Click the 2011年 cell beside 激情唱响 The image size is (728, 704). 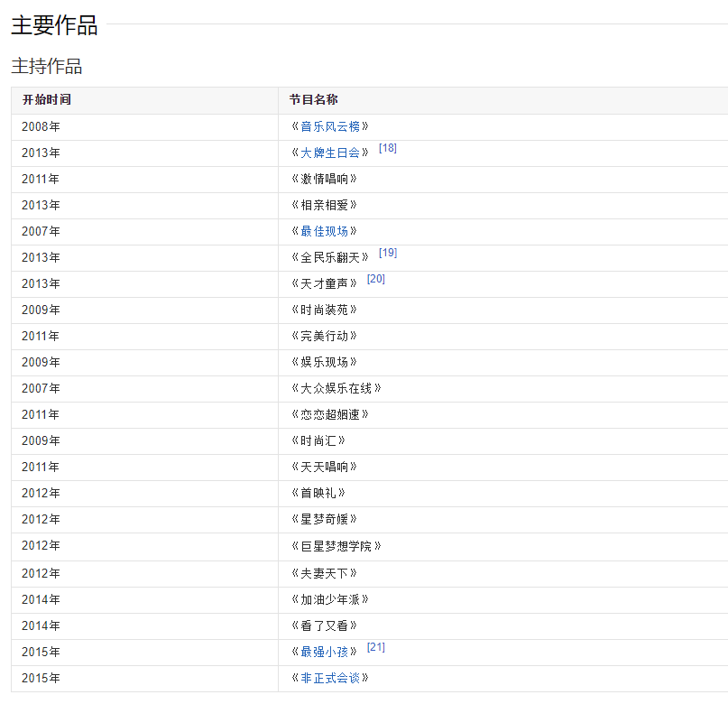point(144,179)
